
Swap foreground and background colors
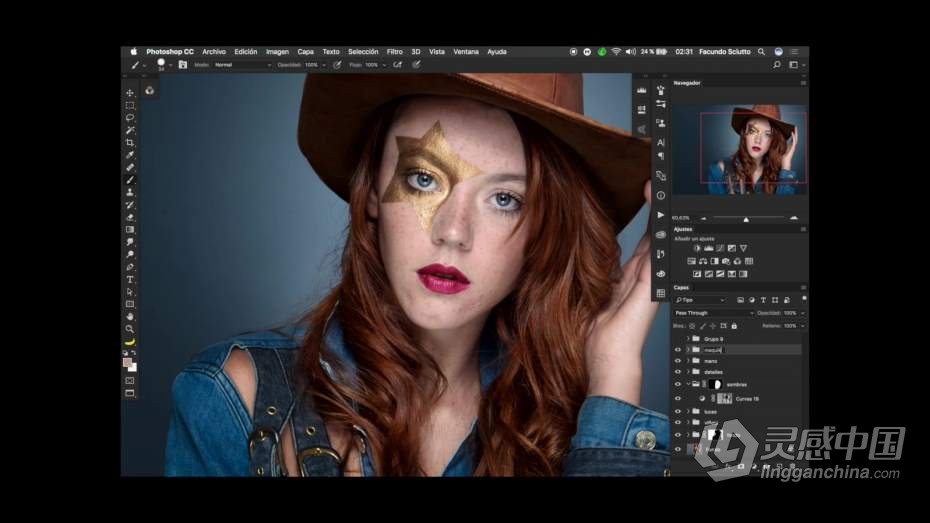point(134,353)
